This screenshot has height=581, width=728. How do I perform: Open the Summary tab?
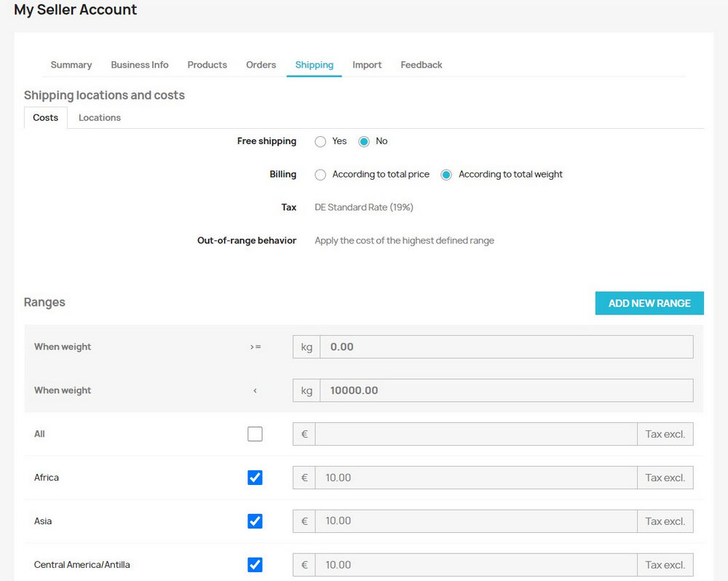point(71,65)
